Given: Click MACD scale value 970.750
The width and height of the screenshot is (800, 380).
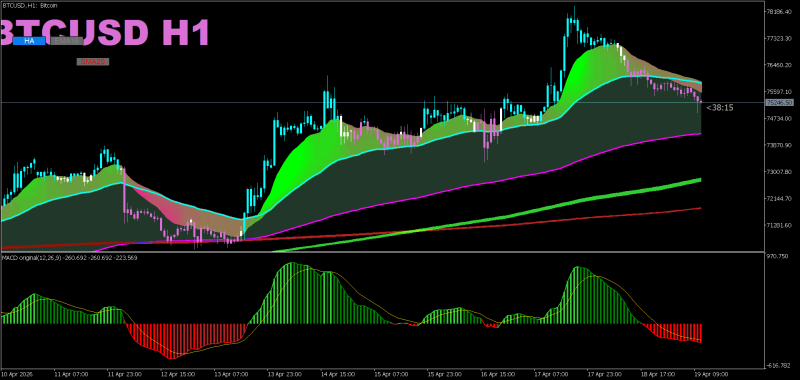Looking at the screenshot, I should coord(777,256).
